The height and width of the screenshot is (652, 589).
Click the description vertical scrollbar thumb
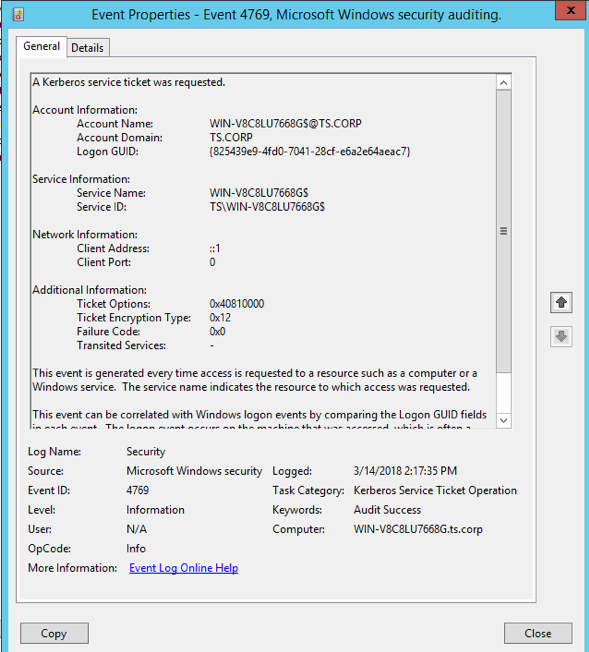pyautogui.click(x=503, y=231)
